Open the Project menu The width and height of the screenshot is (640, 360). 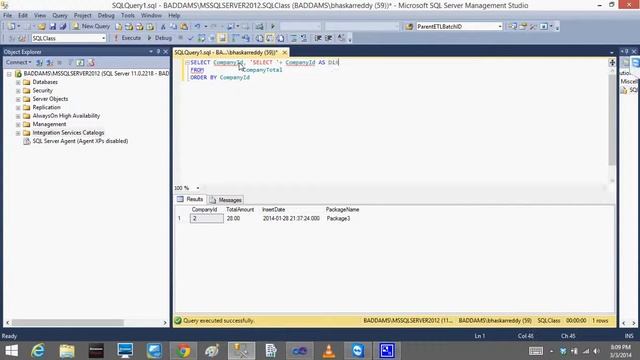[x=82, y=16]
